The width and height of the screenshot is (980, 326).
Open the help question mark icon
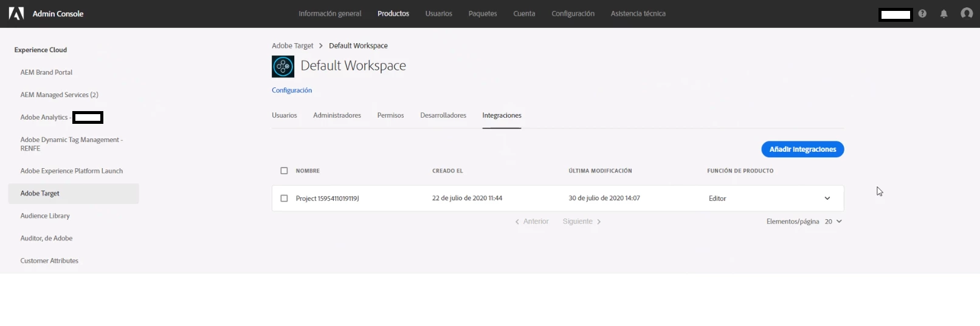[922, 13]
